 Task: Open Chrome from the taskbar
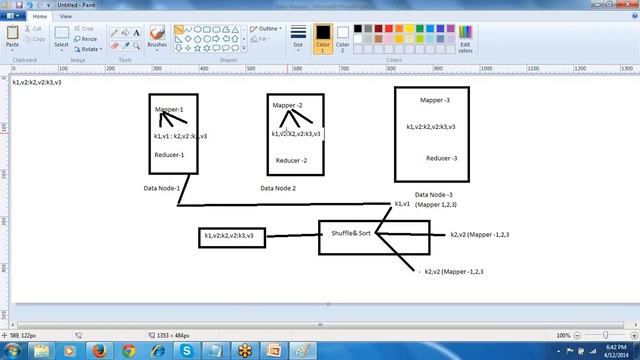(129, 351)
